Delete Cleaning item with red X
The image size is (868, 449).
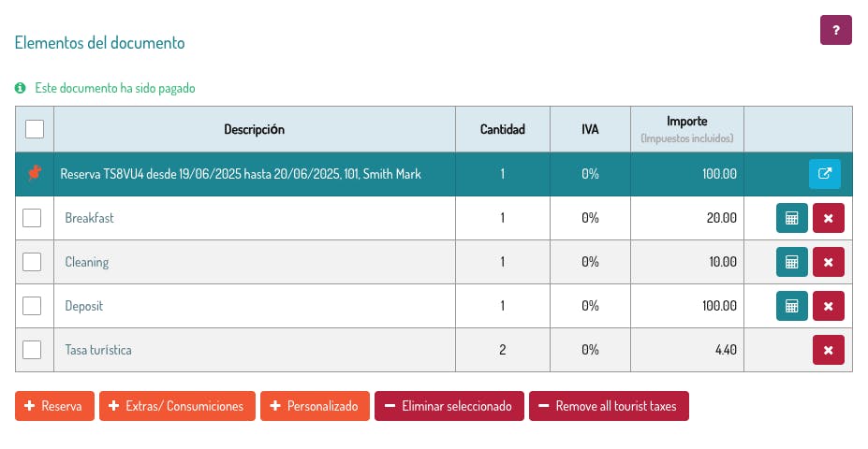828,262
